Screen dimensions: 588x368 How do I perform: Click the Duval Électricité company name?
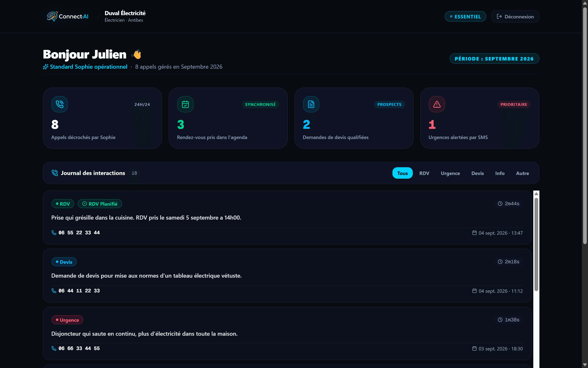(125, 13)
